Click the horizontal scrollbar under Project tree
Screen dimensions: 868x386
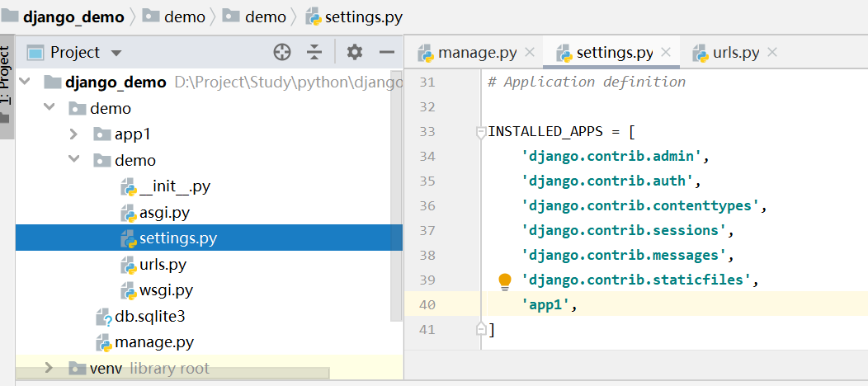click(x=172, y=374)
